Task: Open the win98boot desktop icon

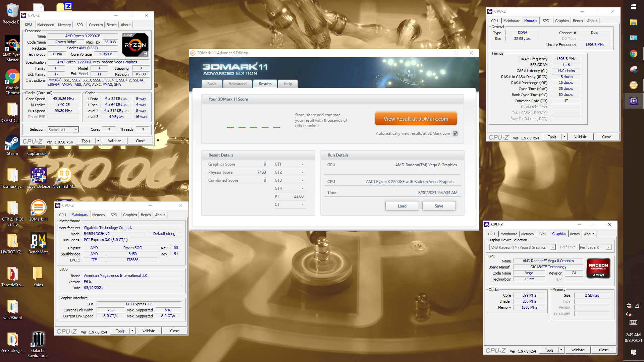Action: coord(13,309)
